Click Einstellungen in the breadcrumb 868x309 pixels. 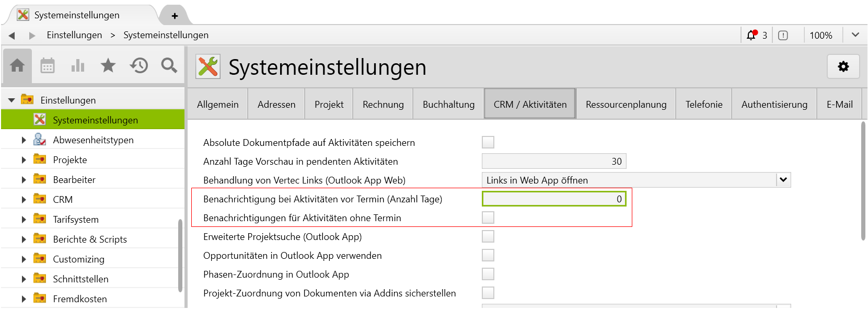74,35
